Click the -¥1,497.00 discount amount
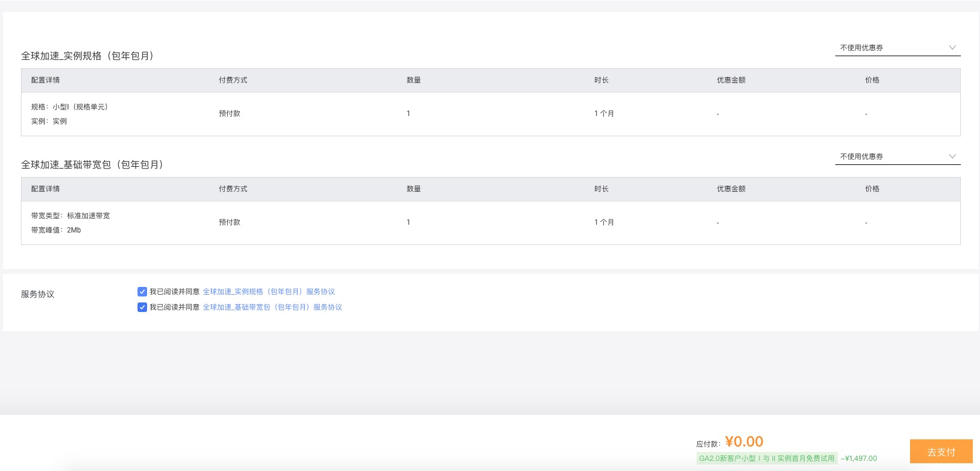The width and height of the screenshot is (980, 471). click(859, 458)
